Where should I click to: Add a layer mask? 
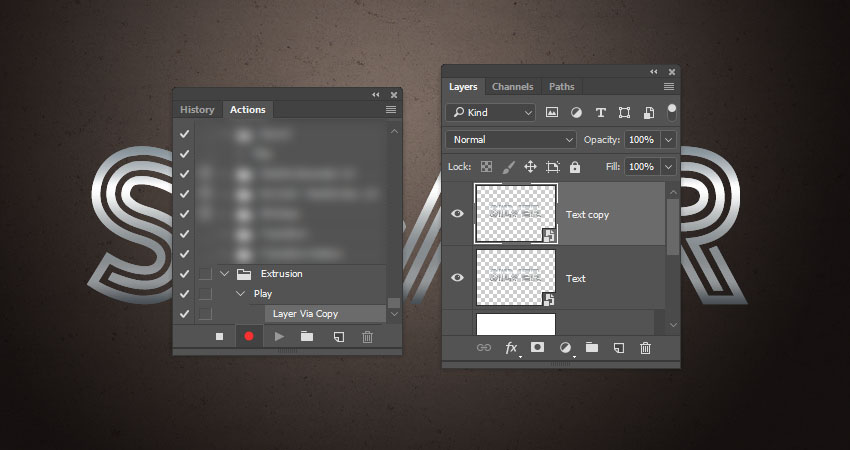pos(538,347)
